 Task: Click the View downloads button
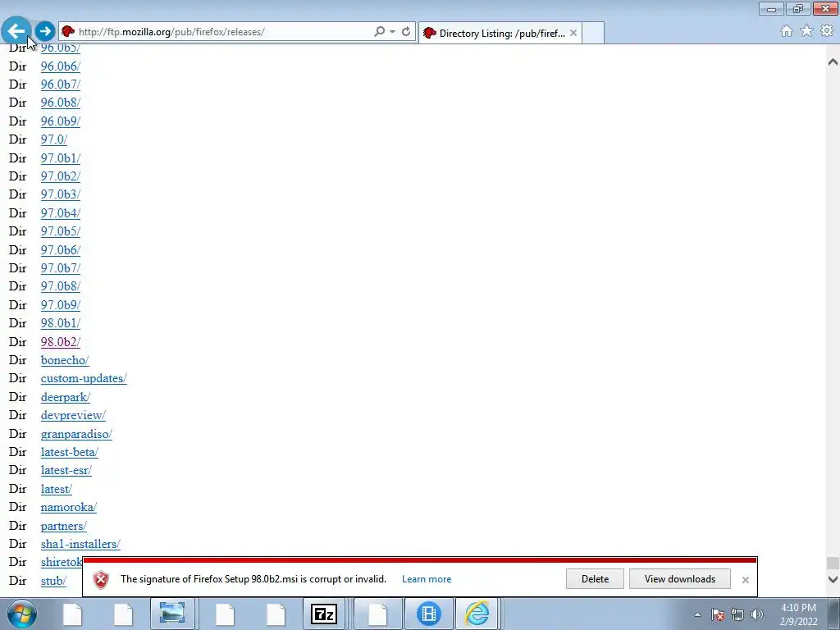680,579
